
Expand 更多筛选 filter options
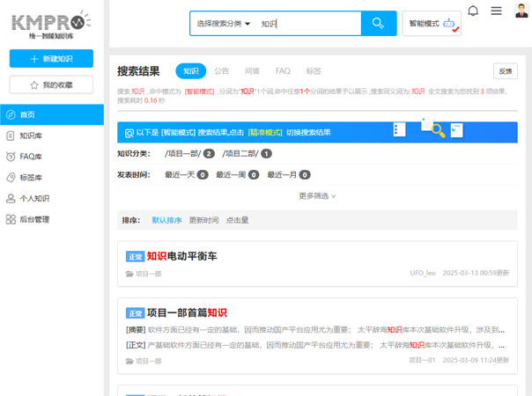317,195
